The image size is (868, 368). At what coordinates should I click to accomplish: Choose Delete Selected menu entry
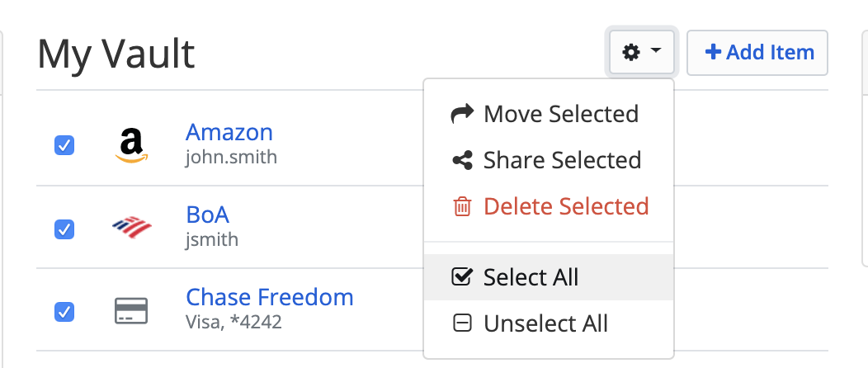[566, 206]
